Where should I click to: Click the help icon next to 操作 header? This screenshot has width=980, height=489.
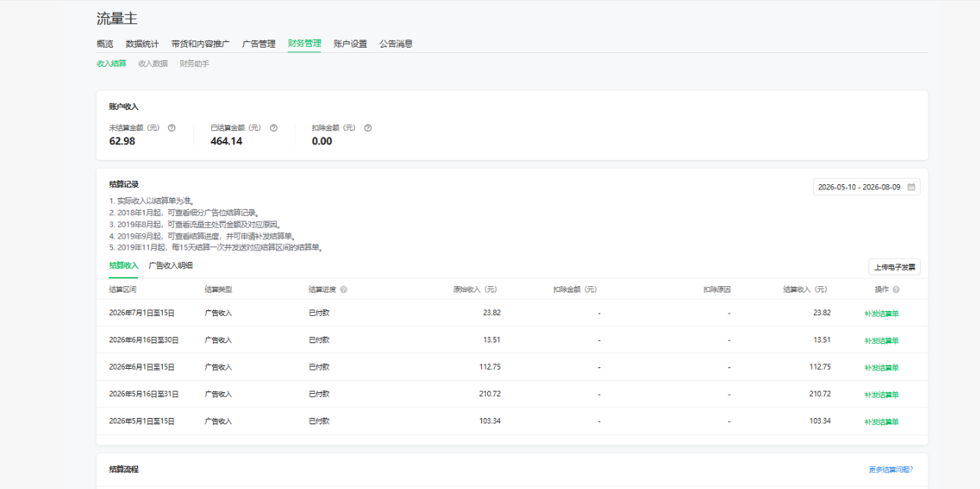(896, 289)
